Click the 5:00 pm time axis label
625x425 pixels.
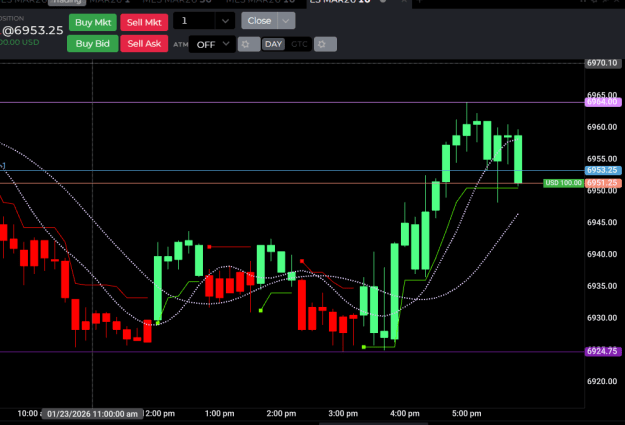(x=466, y=413)
